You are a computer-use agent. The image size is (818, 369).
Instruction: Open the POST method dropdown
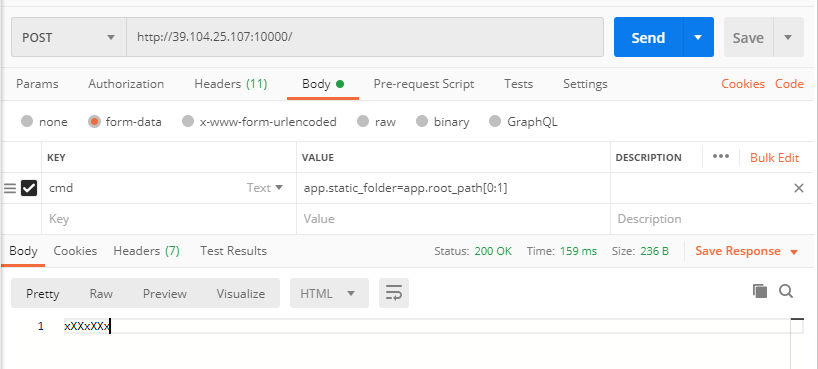click(x=69, y=37)
